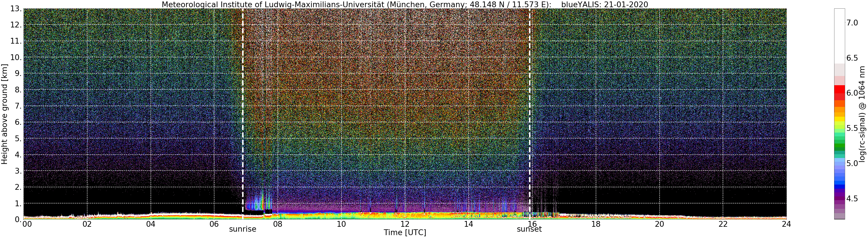
Task: Click the y-axis tick label '3.'
Action: [x=18, y=171]
